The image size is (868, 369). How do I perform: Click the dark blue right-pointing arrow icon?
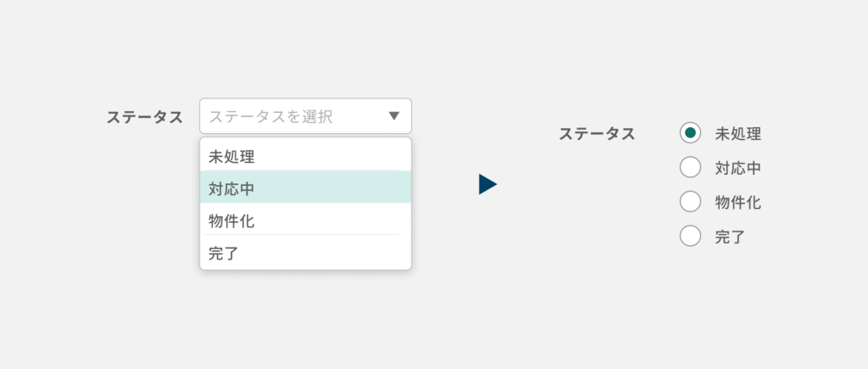[x=487, y=184]
